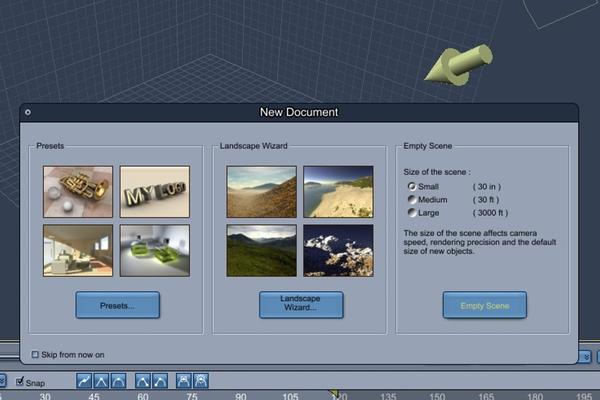Pick the trumpet preset thumbnail
Image resolution: width=600 pixels, height=400 pixels.
click(x=78, y=192)
